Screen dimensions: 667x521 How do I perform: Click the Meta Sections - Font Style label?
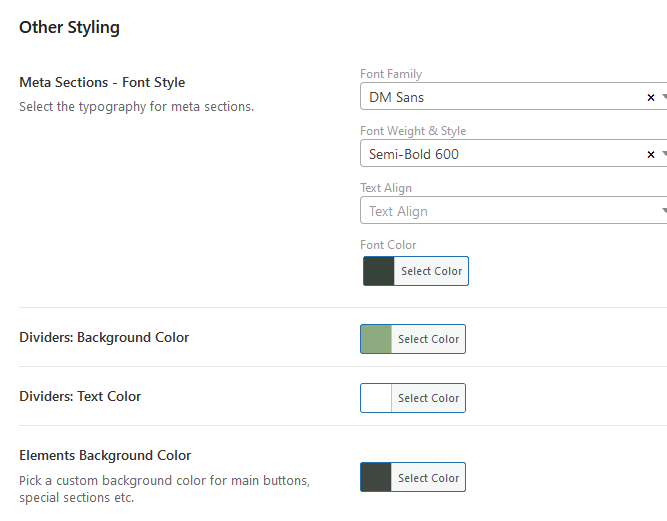click(x=102, y=83)
